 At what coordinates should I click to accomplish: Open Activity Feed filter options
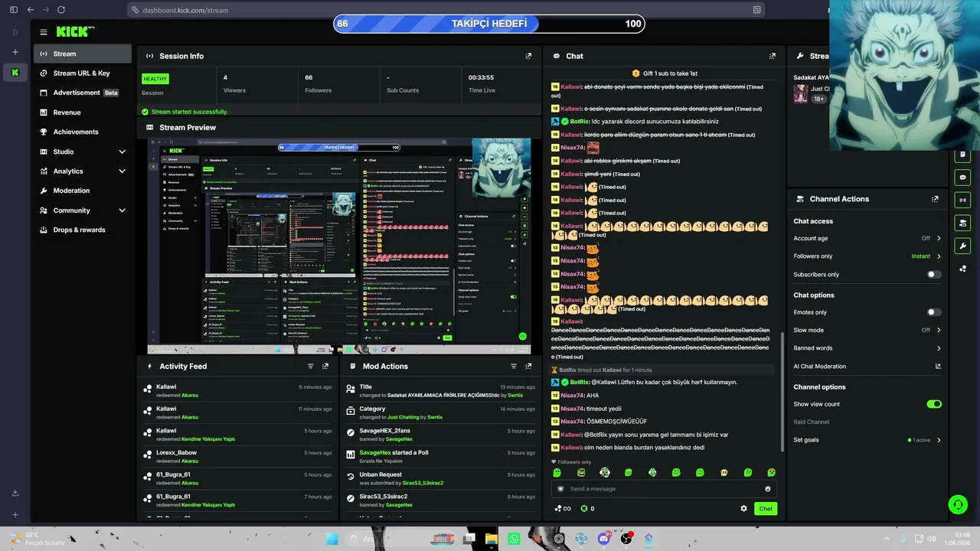click(x=310, y=367)
